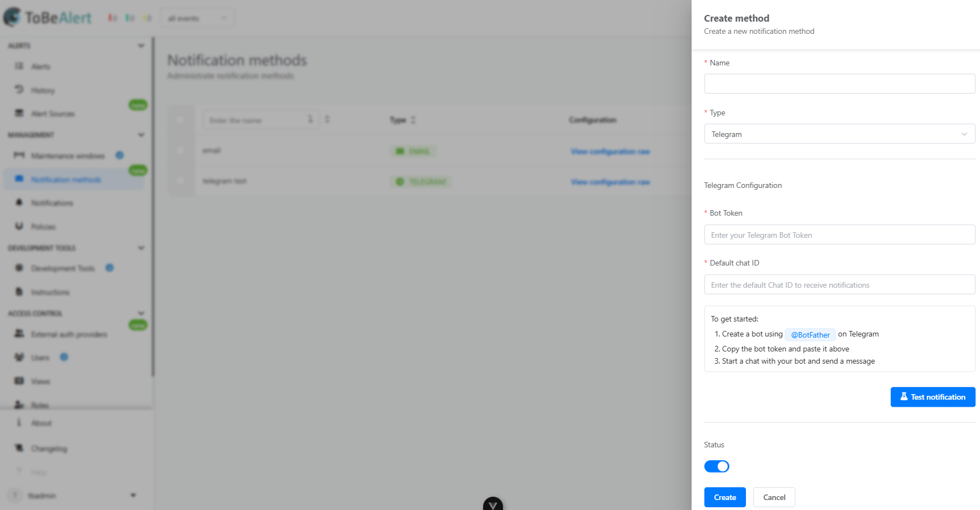The height and width of the screenshot is (510, 980).
Task: Click the ToBeAlert logo icon
Action: click(x=12, y=17)
